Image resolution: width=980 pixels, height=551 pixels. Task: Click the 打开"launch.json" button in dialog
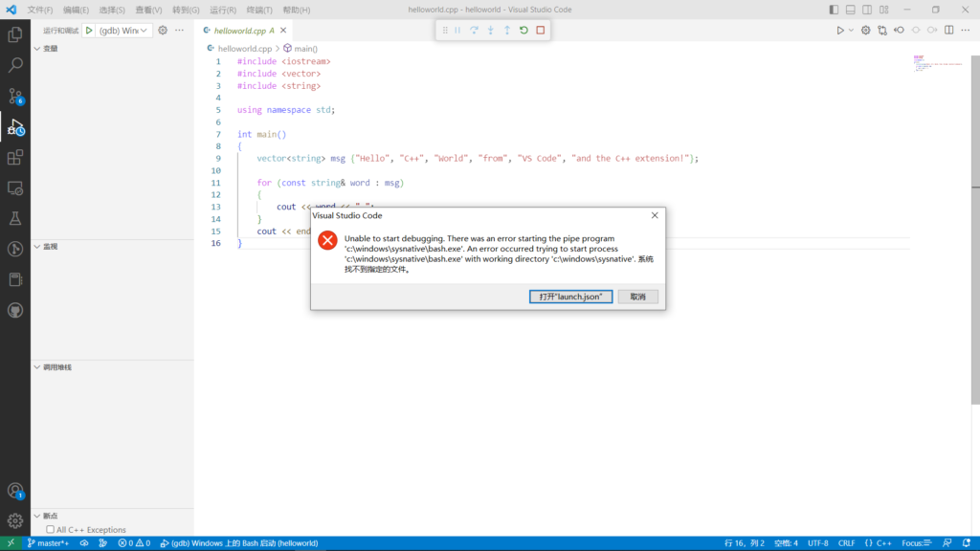(570, 297)
